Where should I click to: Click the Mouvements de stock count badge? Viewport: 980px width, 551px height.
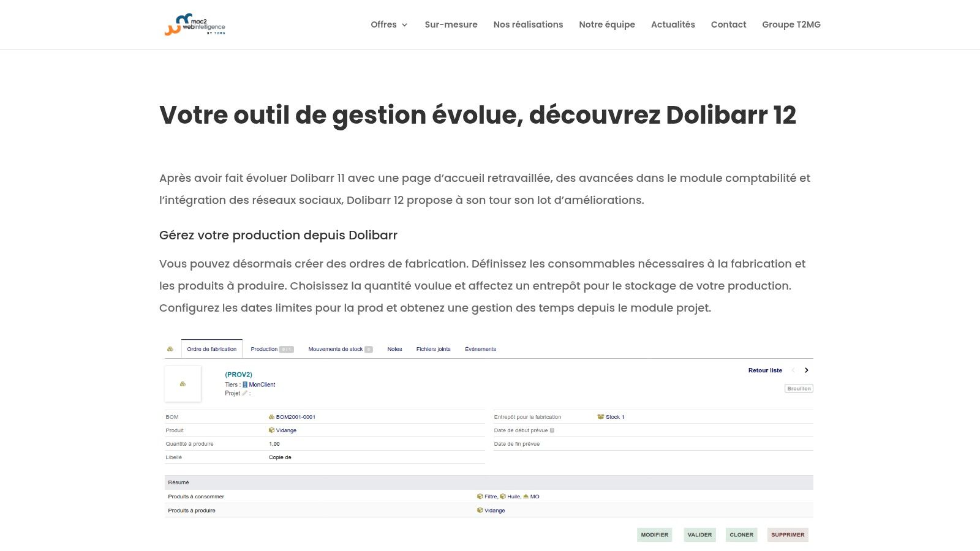pos(369,350)
